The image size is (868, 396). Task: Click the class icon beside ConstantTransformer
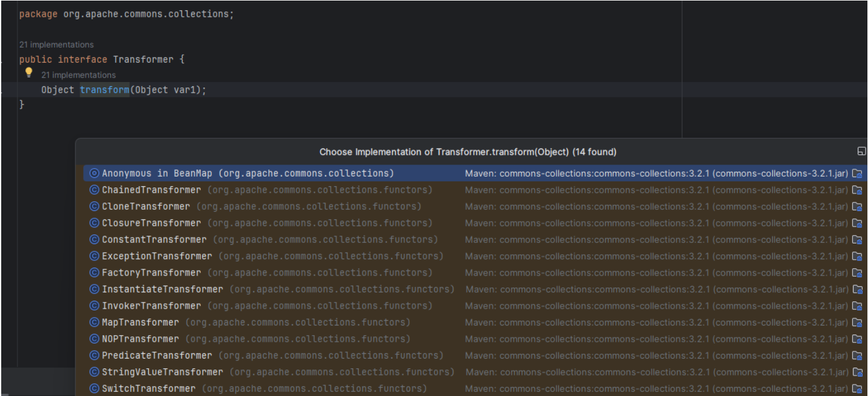click(x=94, y=239)
